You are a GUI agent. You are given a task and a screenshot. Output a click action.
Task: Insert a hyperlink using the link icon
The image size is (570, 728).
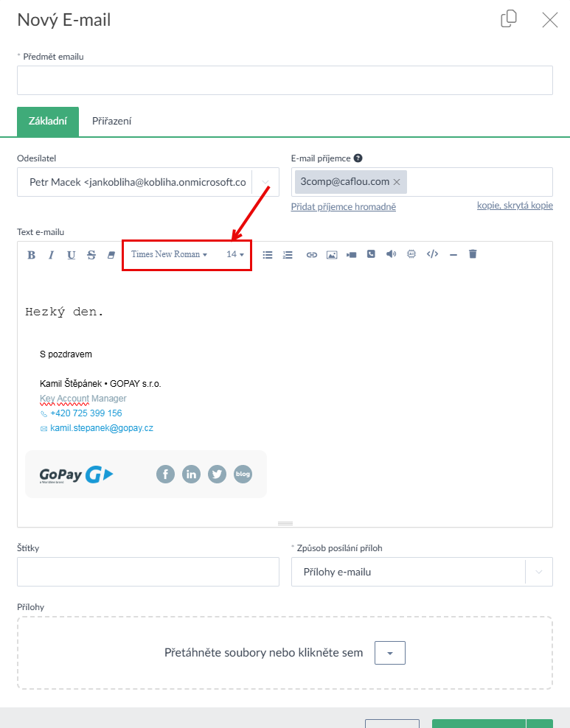[x=312, y=255]
